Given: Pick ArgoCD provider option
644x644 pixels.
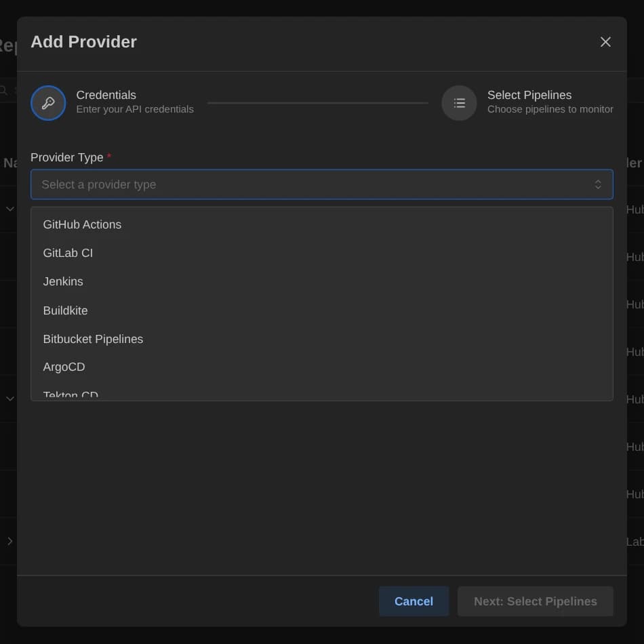Looking at the screenshot, I should point(321,367).
